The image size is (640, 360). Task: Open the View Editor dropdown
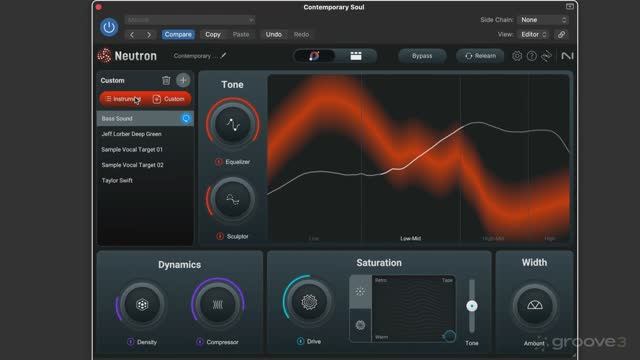click(x=533, y=35)
